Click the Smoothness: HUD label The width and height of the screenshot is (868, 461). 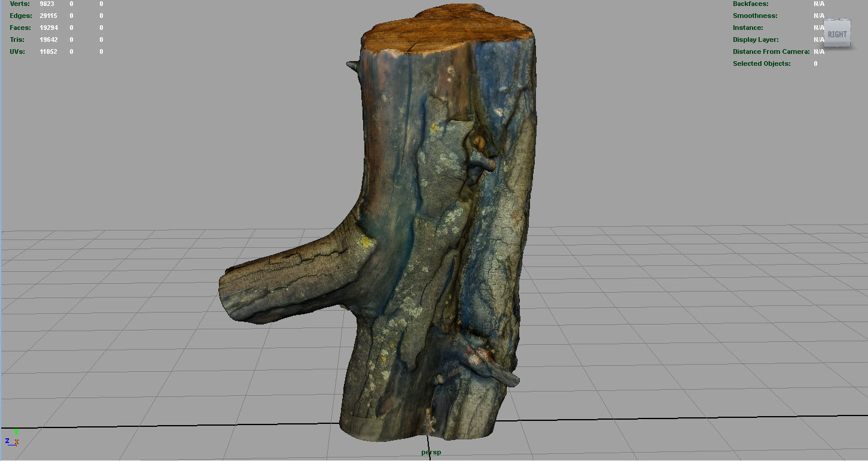click(755, 16)
